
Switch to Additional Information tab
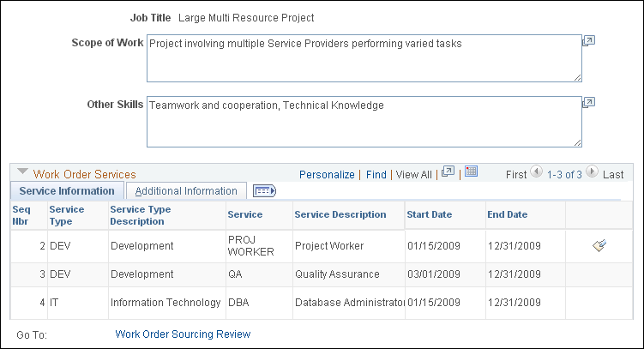186,191
